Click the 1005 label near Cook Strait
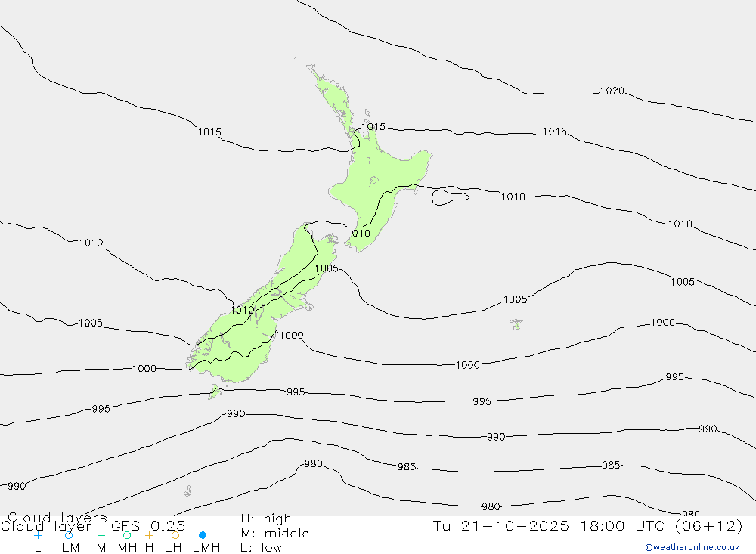Viewport: 756px width, 554px height. (x=327, y=268)
